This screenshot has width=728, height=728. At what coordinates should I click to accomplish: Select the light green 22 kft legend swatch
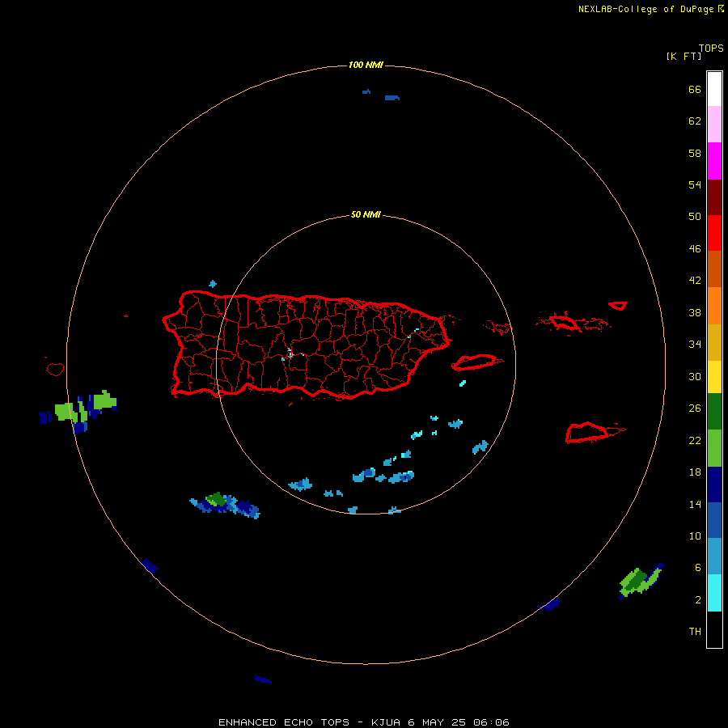[x=714, y=448]
